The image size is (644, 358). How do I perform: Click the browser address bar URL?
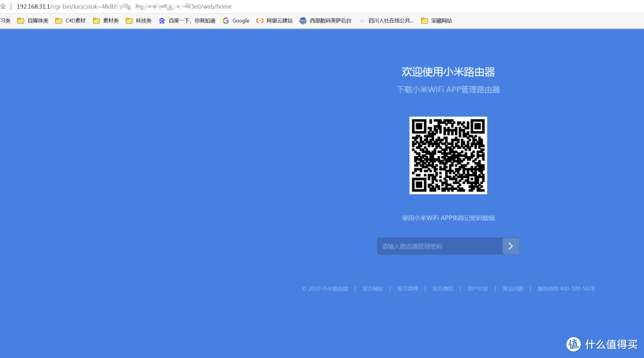point(124,7)
